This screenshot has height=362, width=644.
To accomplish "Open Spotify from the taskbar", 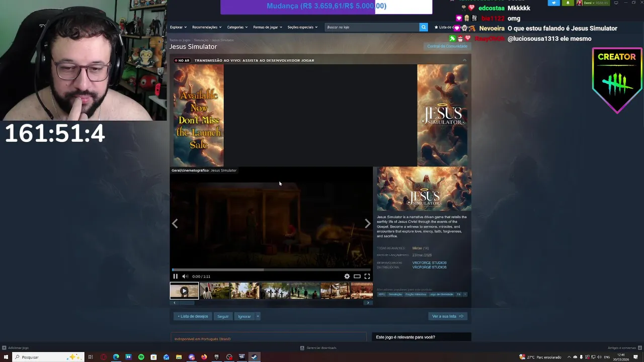I will pos(141,357).
